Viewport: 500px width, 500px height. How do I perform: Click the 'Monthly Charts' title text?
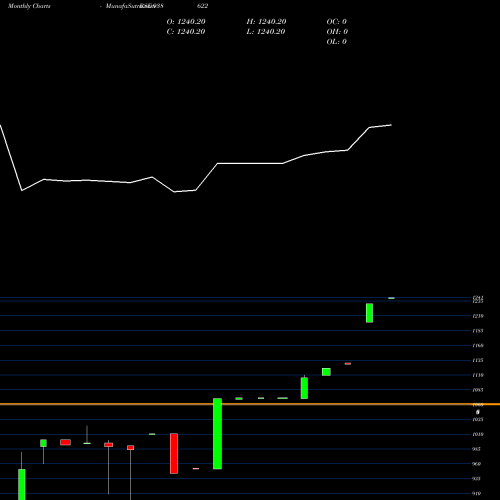coord(29,6)
